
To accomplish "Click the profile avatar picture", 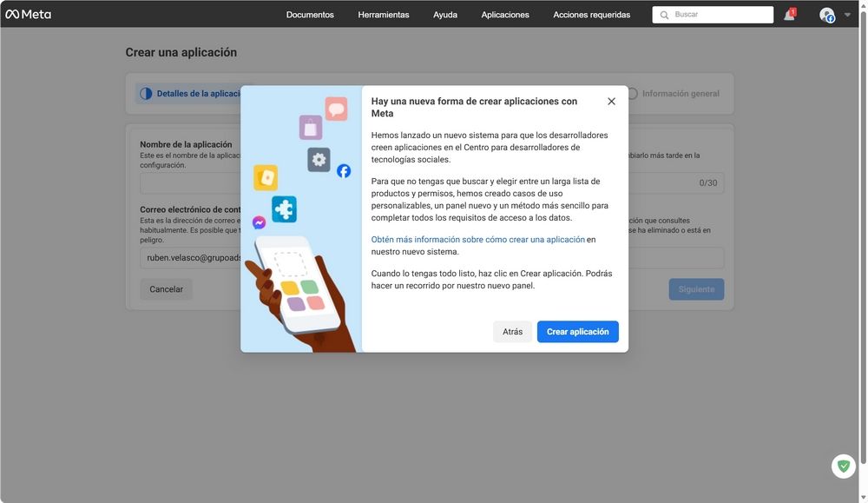I will [826, 14].
